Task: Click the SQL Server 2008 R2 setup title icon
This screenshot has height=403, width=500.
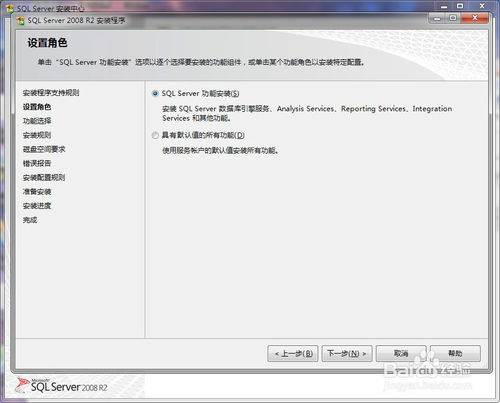Action: pyautogui.click(x=21, y=21)
